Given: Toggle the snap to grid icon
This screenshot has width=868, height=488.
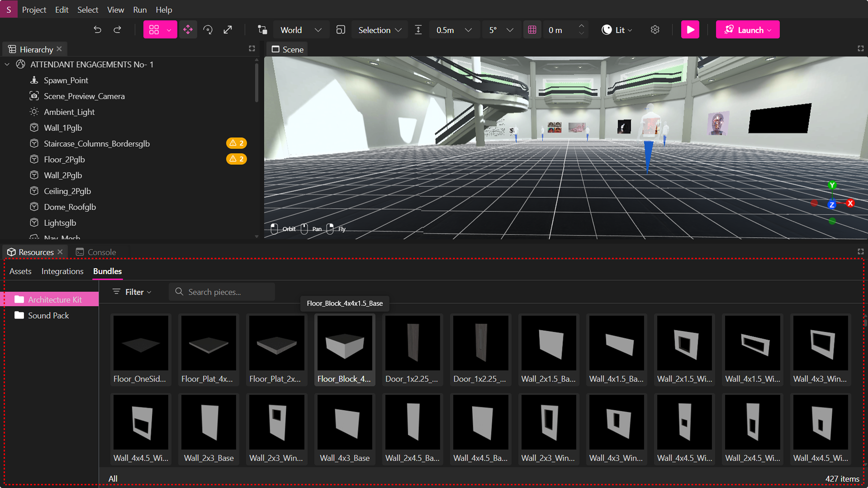Looking at the screenshot, I should point(532,30).
